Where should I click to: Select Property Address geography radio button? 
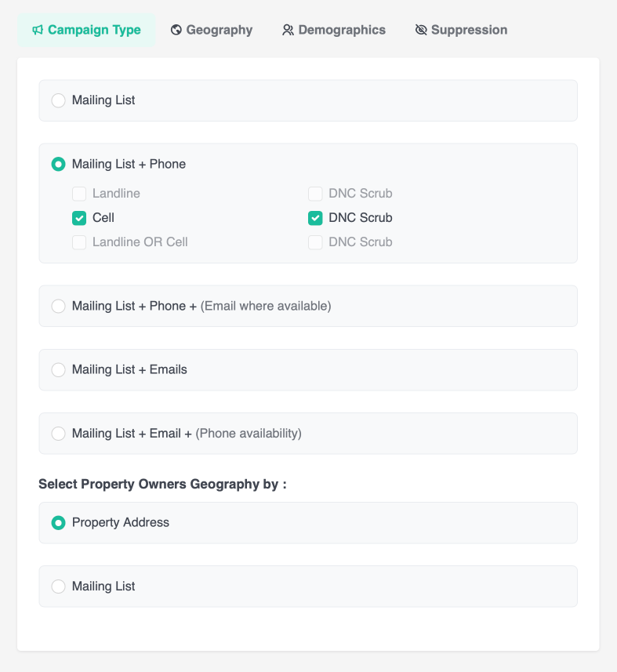tap(59, 523)
